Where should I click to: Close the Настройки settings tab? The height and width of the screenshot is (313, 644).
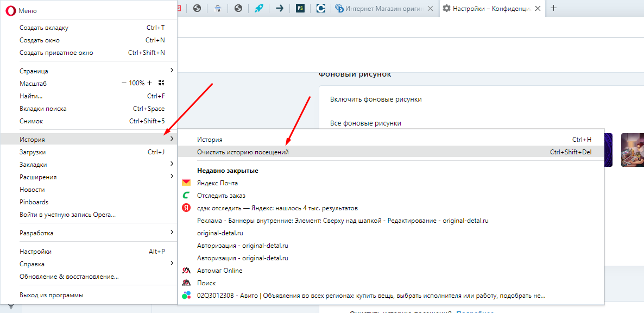click(x=539, y=9)
